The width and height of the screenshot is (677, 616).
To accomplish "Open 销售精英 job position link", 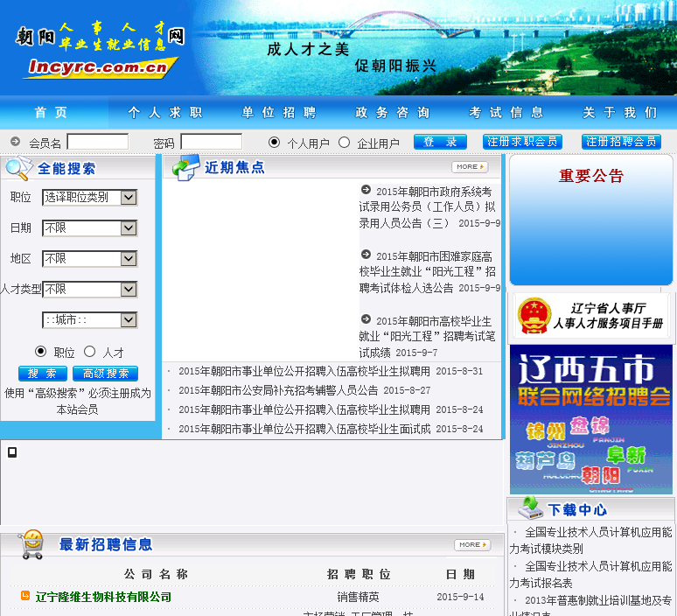I will tap(358, 597).
